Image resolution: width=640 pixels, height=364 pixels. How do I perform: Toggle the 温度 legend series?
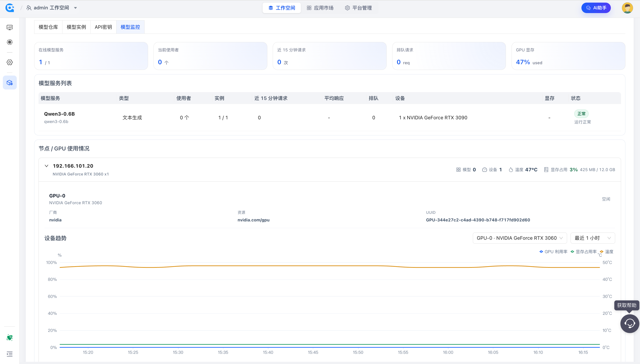606,252
